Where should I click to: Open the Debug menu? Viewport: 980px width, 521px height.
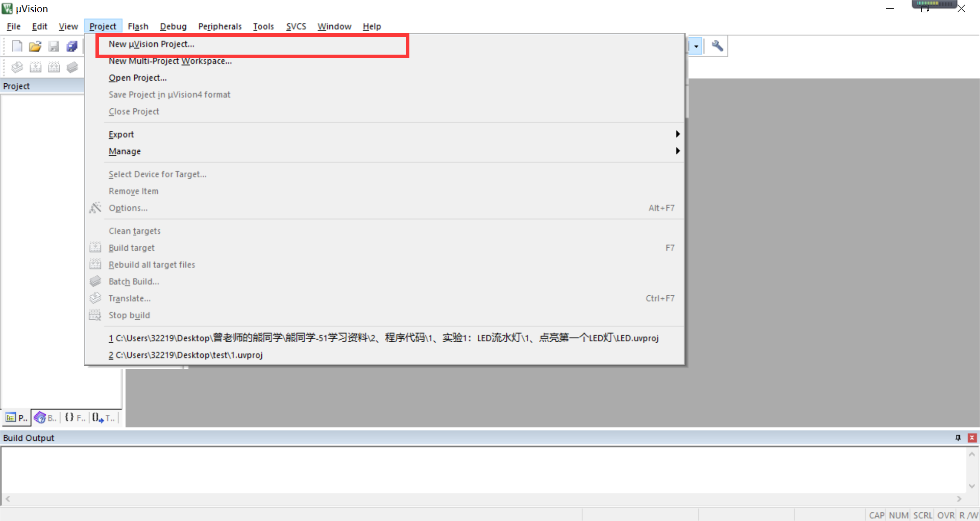pos(173,26)
